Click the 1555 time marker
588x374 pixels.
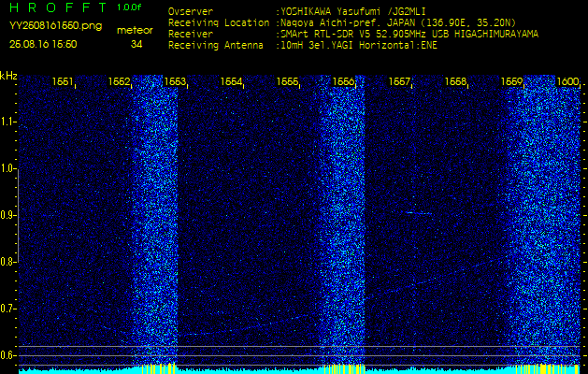pyautogui.click(x=288, y=81)
